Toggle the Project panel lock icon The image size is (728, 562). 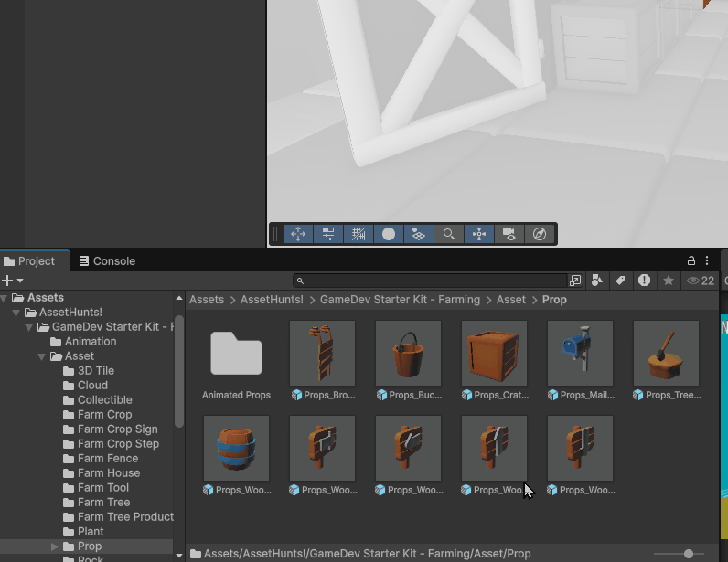point(691,260)
